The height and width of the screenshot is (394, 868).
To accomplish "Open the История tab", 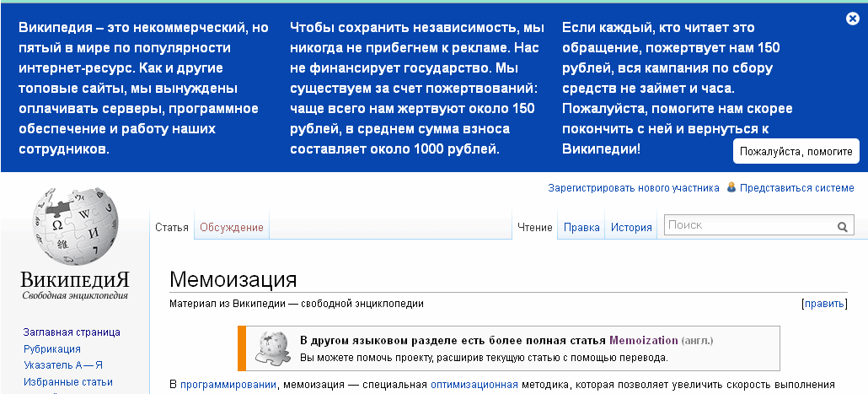I will [x=631, y=227].
